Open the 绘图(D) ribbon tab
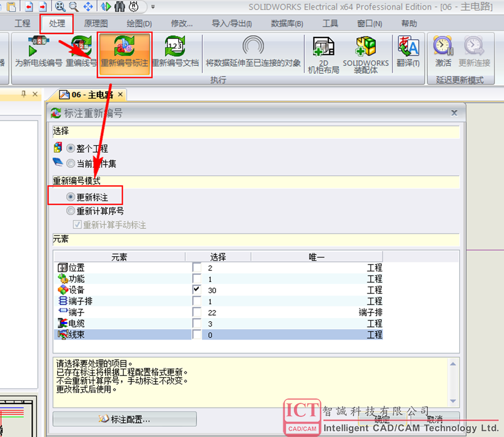Image resolution: width=504 pixels, height=437 pixels. pos(139,24)
